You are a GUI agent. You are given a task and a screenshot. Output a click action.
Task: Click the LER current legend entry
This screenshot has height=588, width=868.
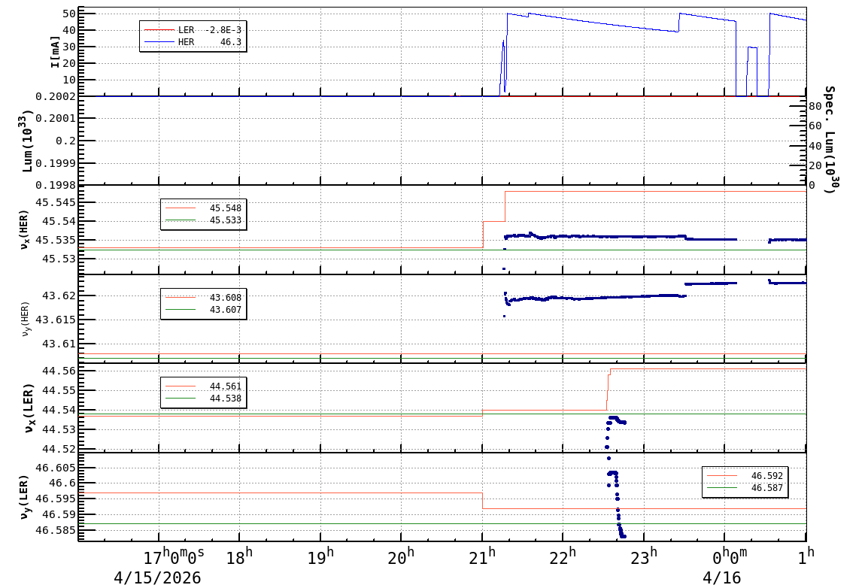tap(193, 30)
